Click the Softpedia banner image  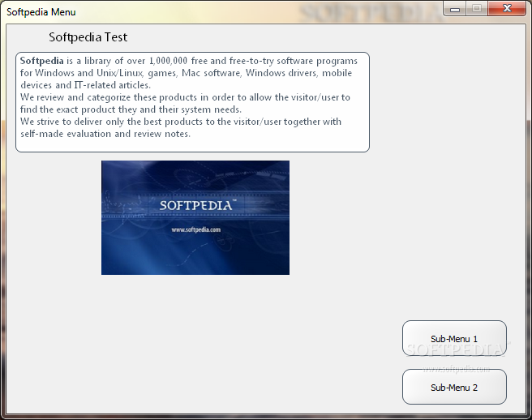(195, 217)
